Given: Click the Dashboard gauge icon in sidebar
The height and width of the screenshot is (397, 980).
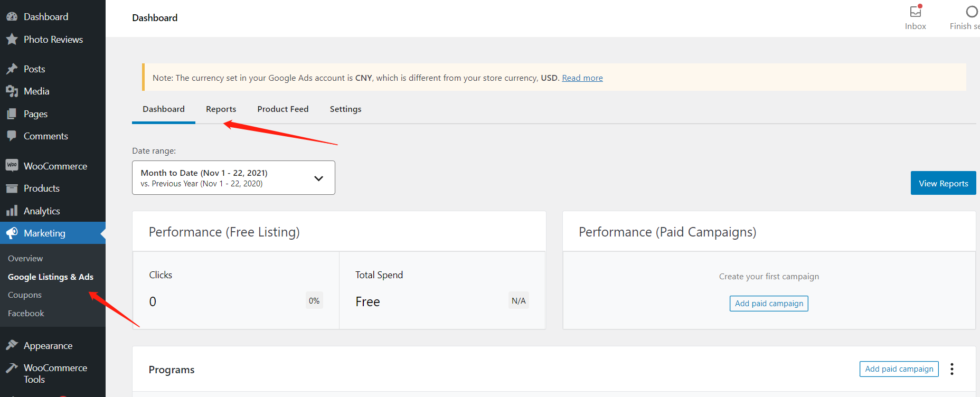Looking at the screenshot, I should click(12, 17).
